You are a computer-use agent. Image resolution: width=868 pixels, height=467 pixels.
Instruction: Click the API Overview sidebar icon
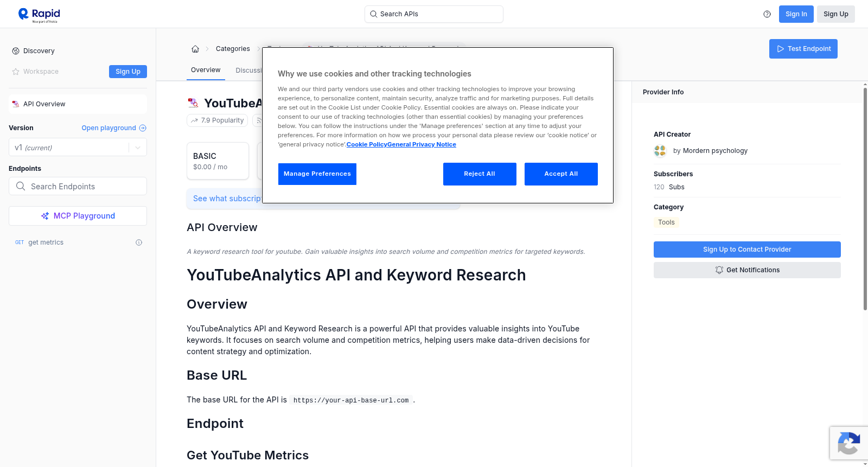16,104
